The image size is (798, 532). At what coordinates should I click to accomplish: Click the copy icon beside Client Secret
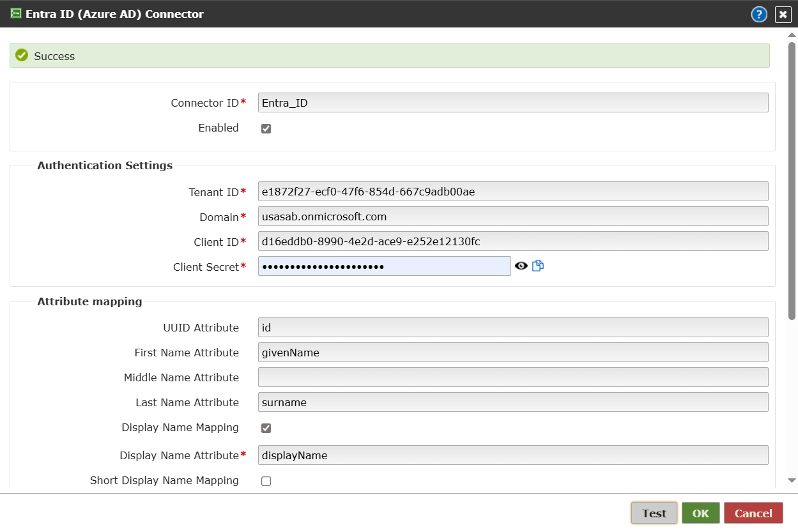[x=538, y=266]
